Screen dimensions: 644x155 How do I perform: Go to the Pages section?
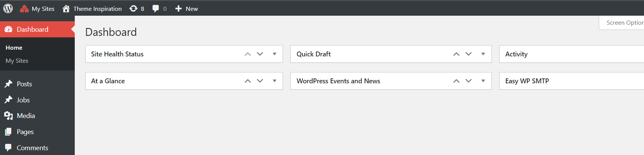point(25,132)
